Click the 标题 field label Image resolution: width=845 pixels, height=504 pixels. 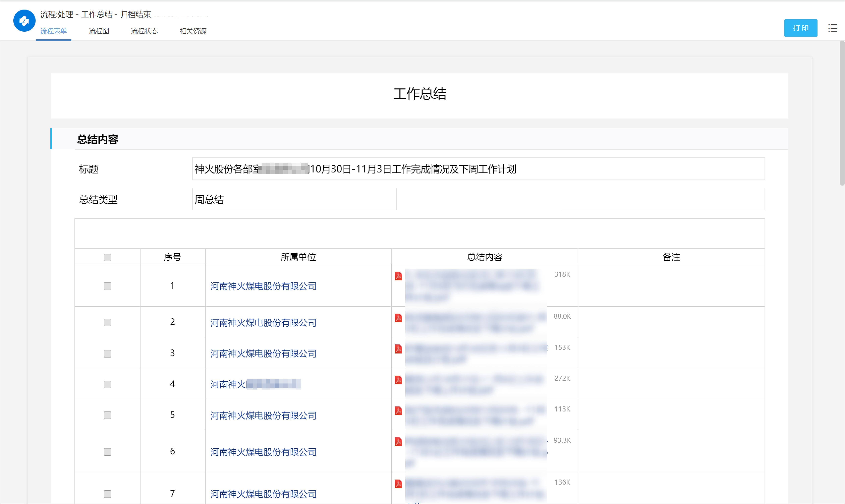[x=89, y=169]
